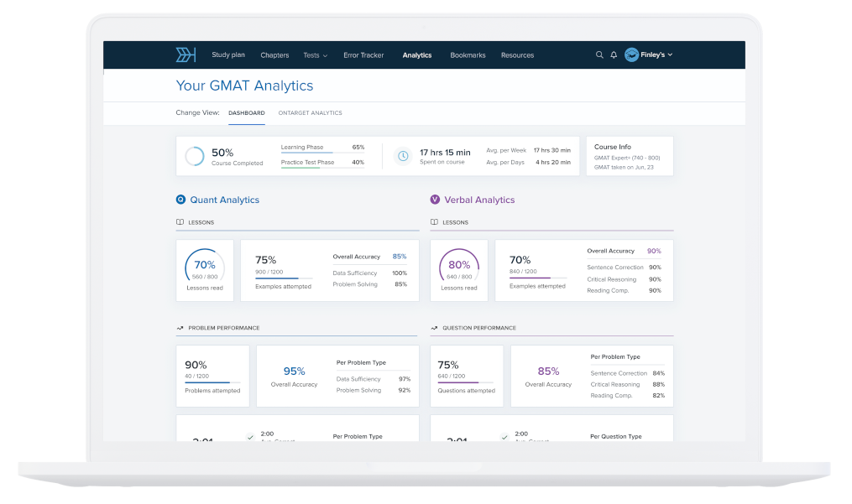The image size is (852, 504).
Task: Click the arrow logo in the navbar
Action: click(x=186, y=55)
